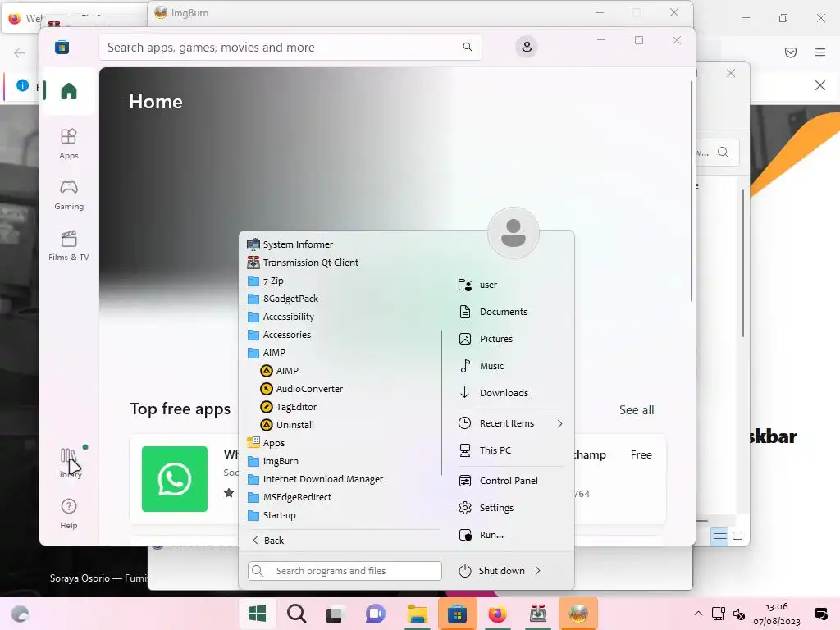Open Control Panel

coord(498,481)
